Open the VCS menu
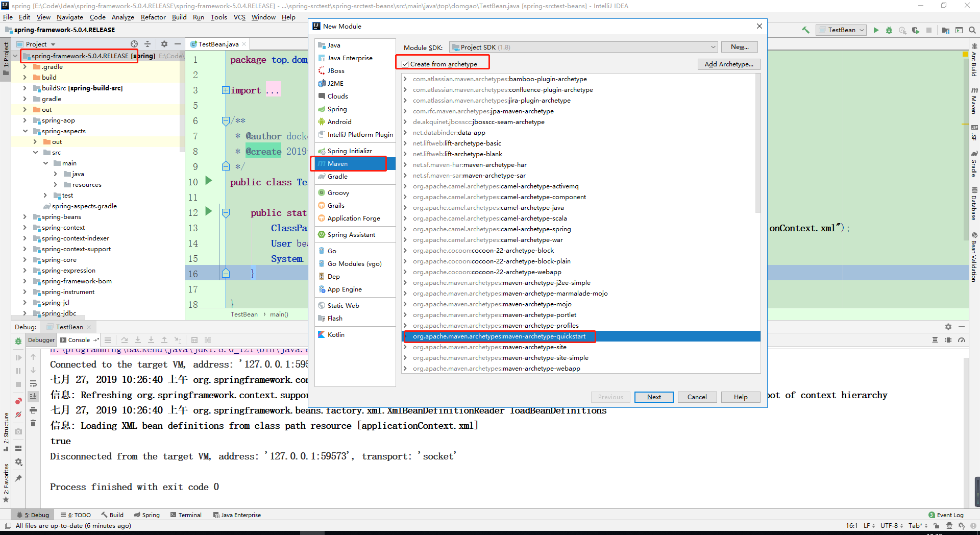This screenshot has height=535, width=980. pyautogui.click(x=239, y=17)
